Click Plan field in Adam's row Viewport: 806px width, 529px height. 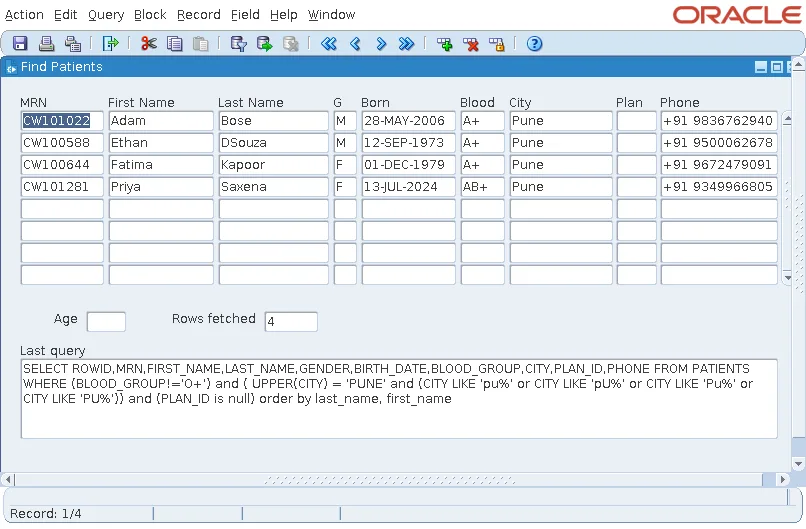pyautogui.click(x=637, y=121)
